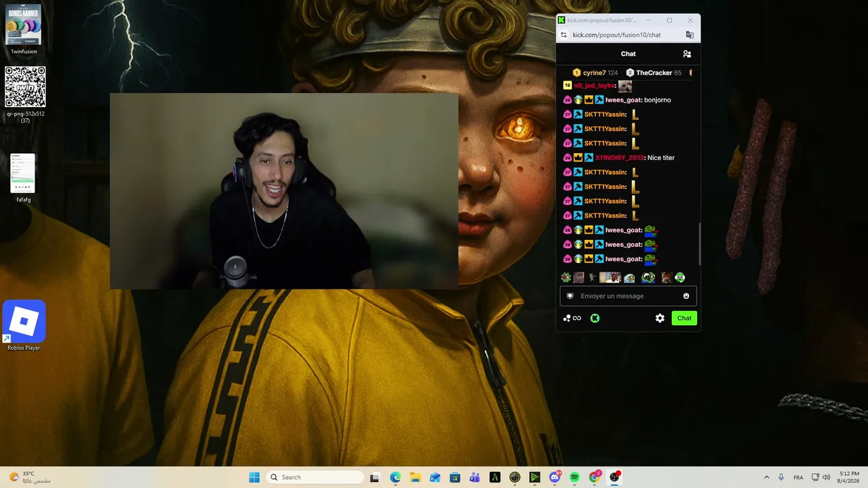
Task: Open Microsoft Teams from the taskbar
Action: tap(475, 477)
